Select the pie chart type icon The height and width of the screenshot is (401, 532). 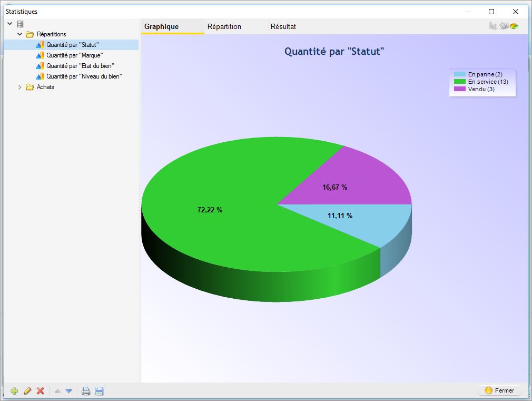click(514, 26)
